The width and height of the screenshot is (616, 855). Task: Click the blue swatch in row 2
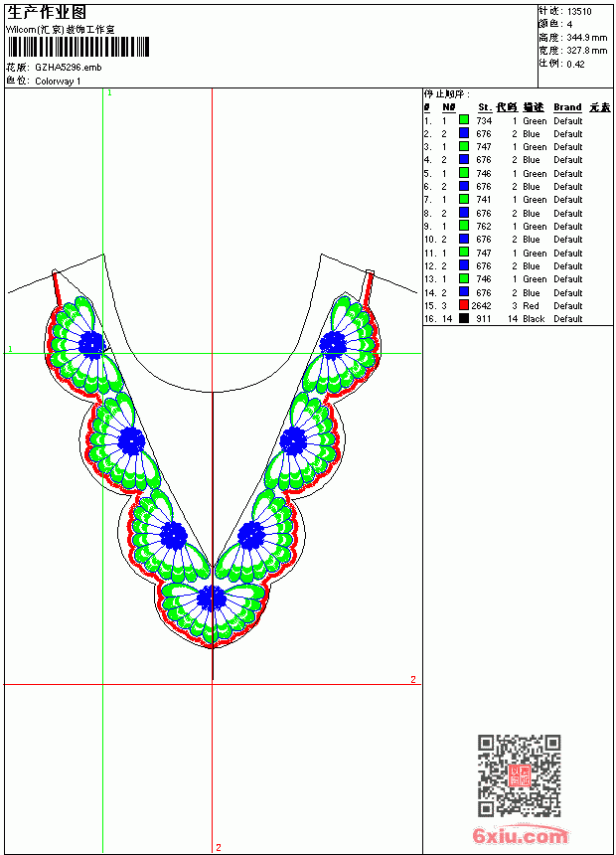pyautogui.click(x=464, y=133)
